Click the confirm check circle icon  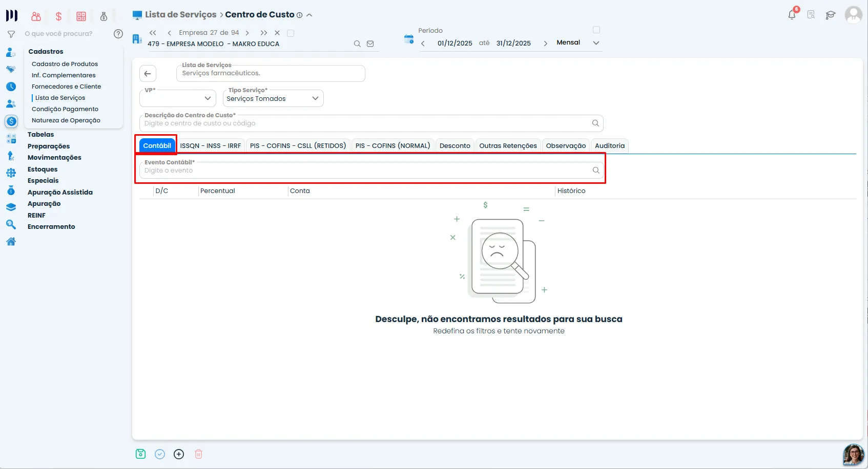[160, 454]
